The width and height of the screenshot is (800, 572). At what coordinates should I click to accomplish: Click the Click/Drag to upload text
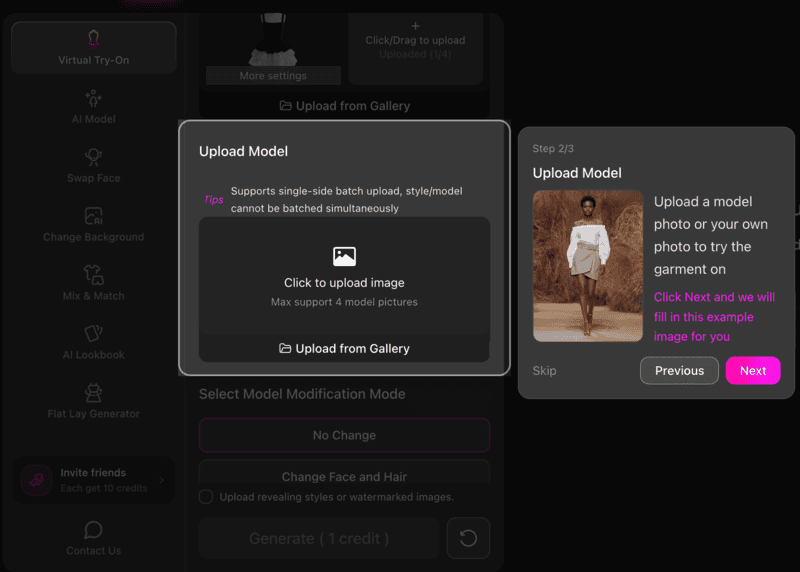click(x=415, y=40)
